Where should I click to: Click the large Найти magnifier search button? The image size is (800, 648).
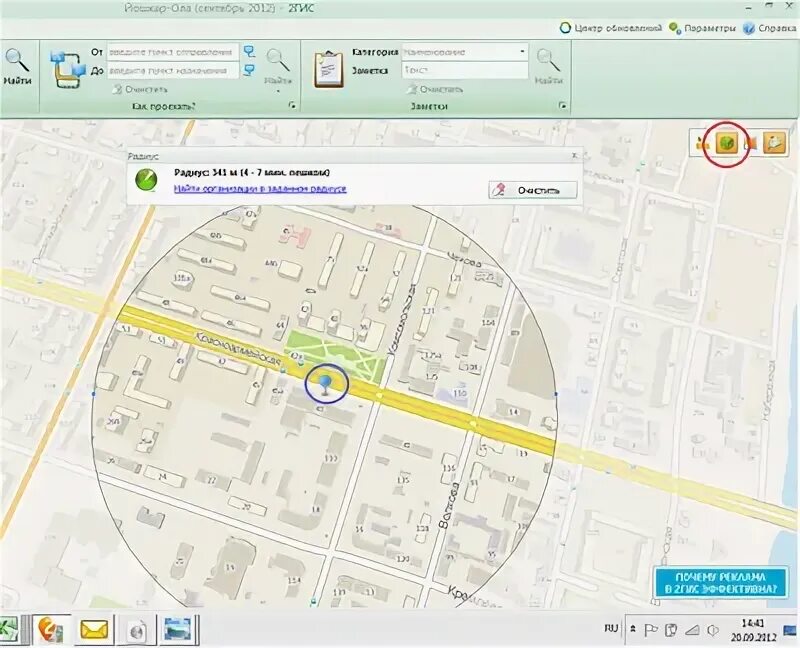coord(18,67)
